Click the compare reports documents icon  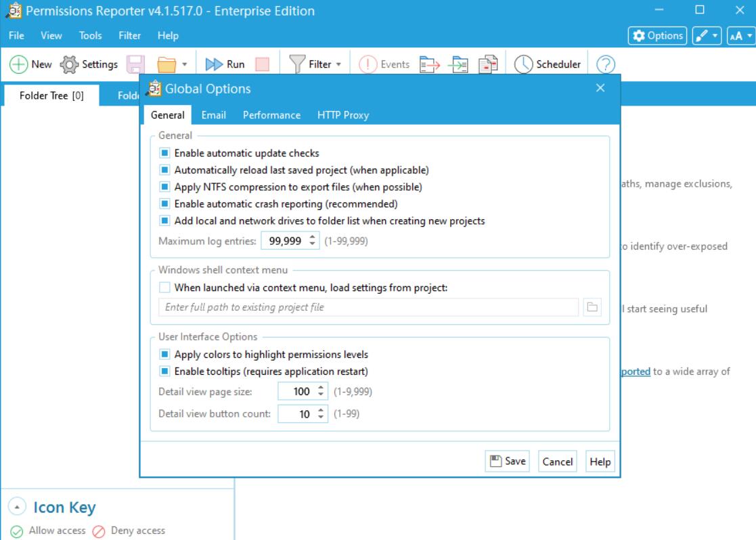coord(488,64)
